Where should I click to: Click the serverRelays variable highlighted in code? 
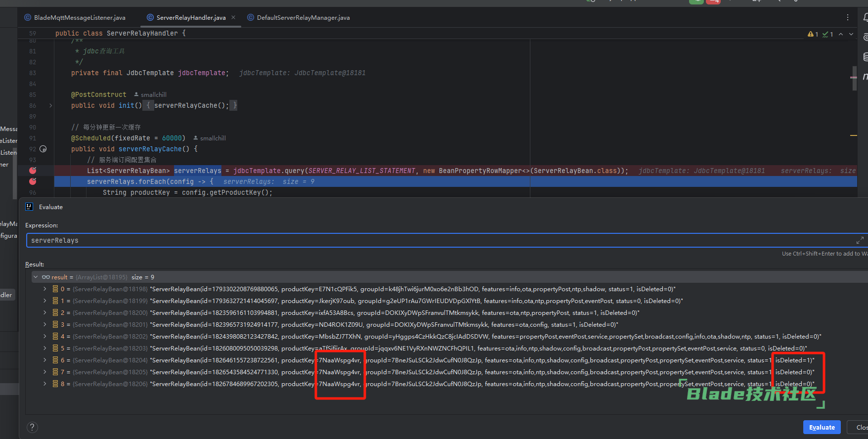(198, 171)
